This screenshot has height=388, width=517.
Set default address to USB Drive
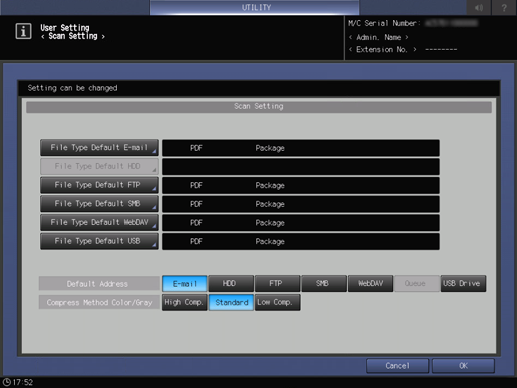pyautogui.click(x=463, y=284)
